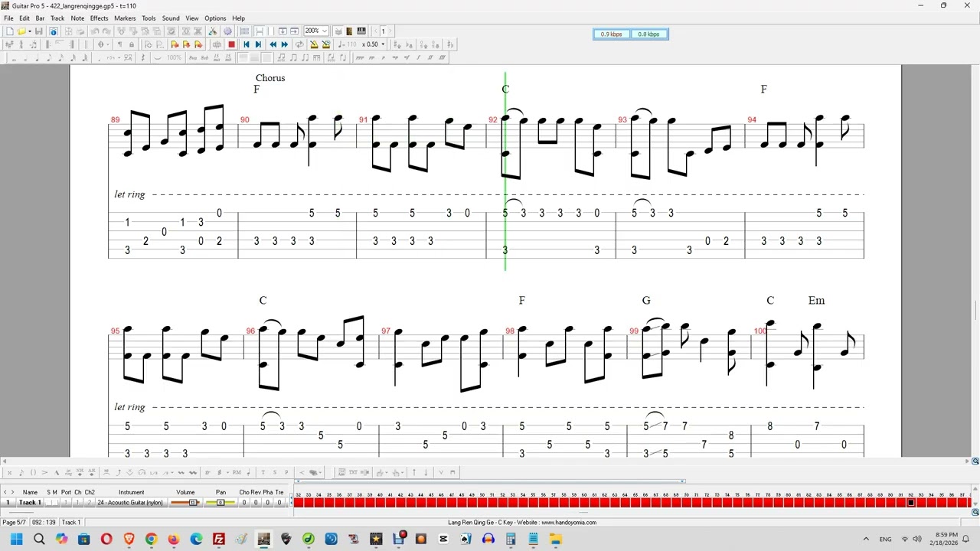
Task: Click the MIDI settings gear icon
Action: coord(227,31)
